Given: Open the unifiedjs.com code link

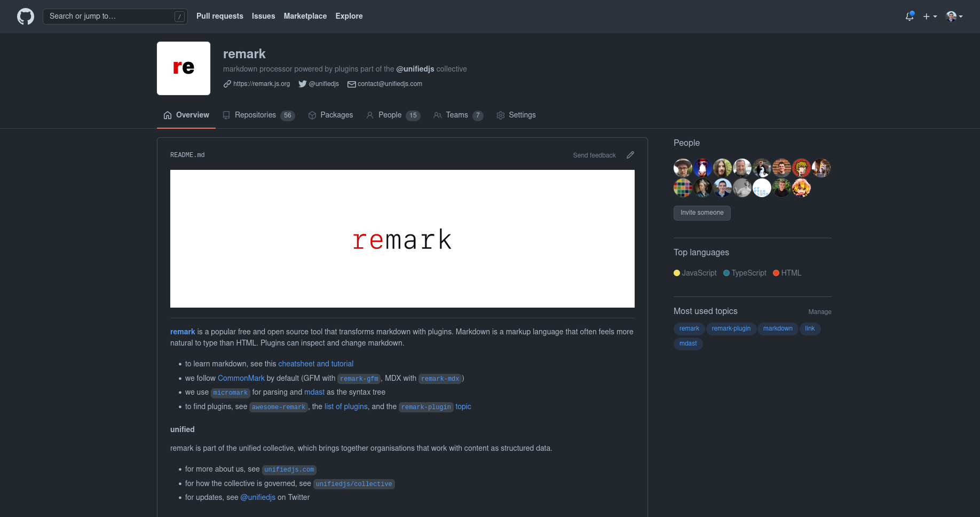Looking at the screenshot, I should (x=289, y=469).
